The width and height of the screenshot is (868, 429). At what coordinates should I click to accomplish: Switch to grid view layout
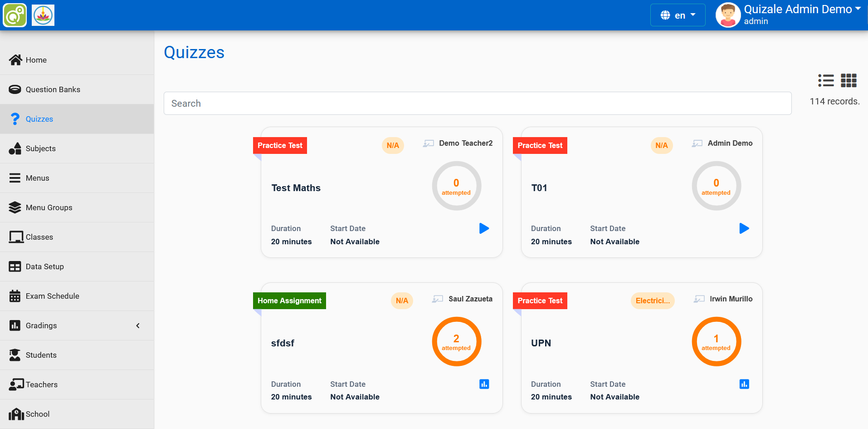click(848, 80)
